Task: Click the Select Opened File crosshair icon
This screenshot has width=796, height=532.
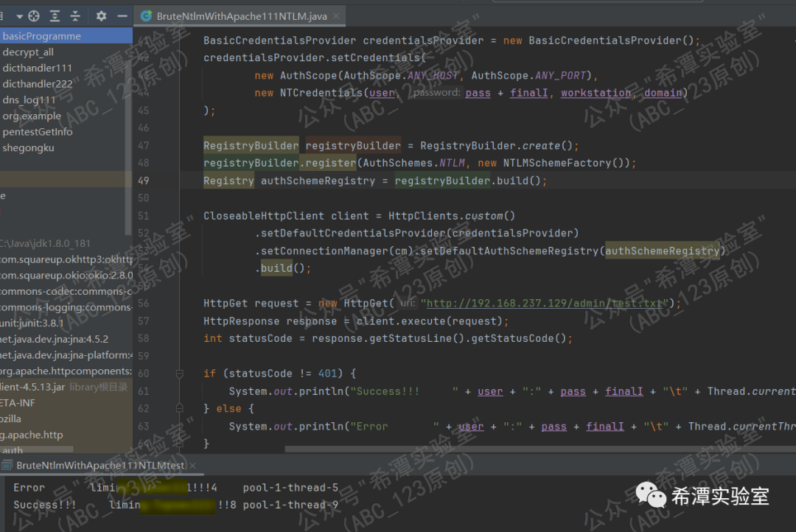Action: tap(34, 16)
